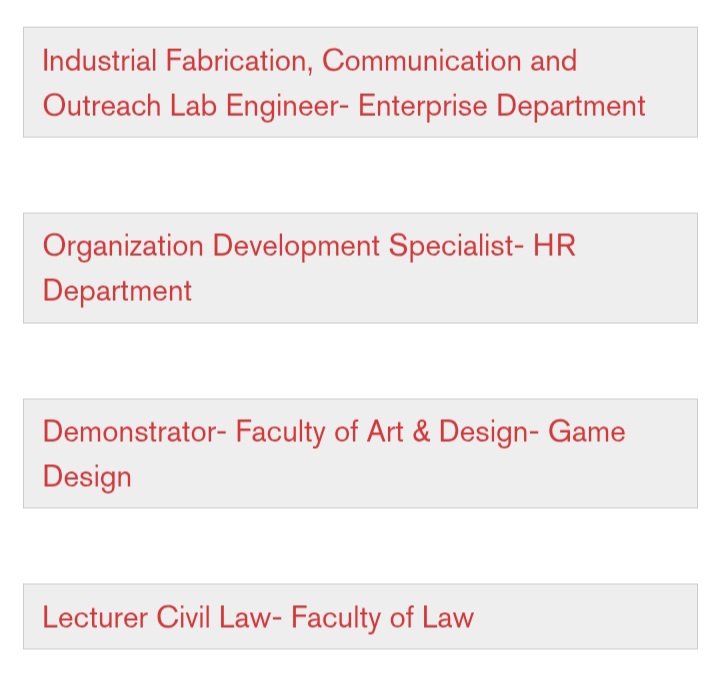Click the word 'Department' under Organization Development
Viewport: 720px width, 674px height.
click(117, 291)
